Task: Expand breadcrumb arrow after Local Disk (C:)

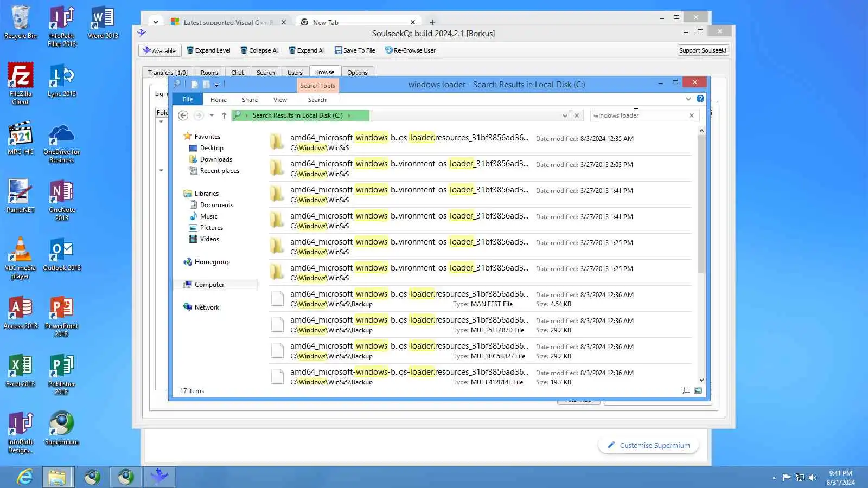Action: (x=349, y=115)
